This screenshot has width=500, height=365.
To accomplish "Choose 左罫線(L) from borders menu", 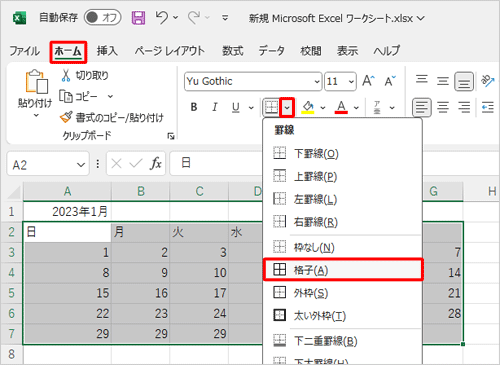I will click(x=342, y=199).
